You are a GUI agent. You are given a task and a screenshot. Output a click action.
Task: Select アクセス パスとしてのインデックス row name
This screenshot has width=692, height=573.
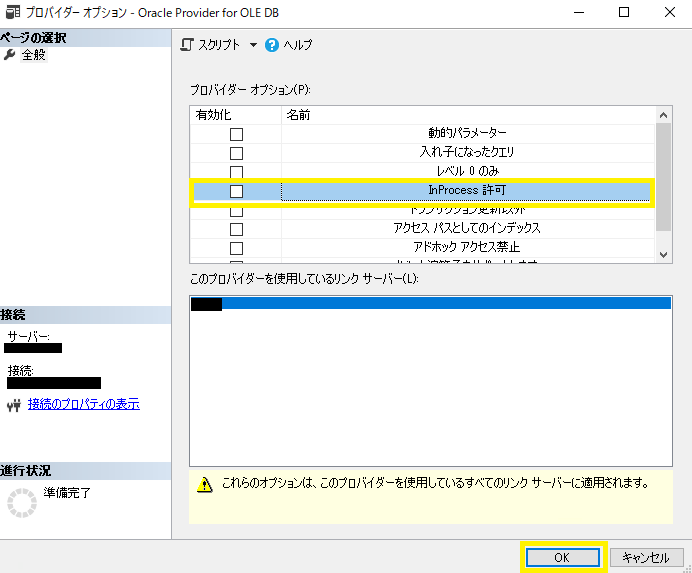(x=467, y=228)
